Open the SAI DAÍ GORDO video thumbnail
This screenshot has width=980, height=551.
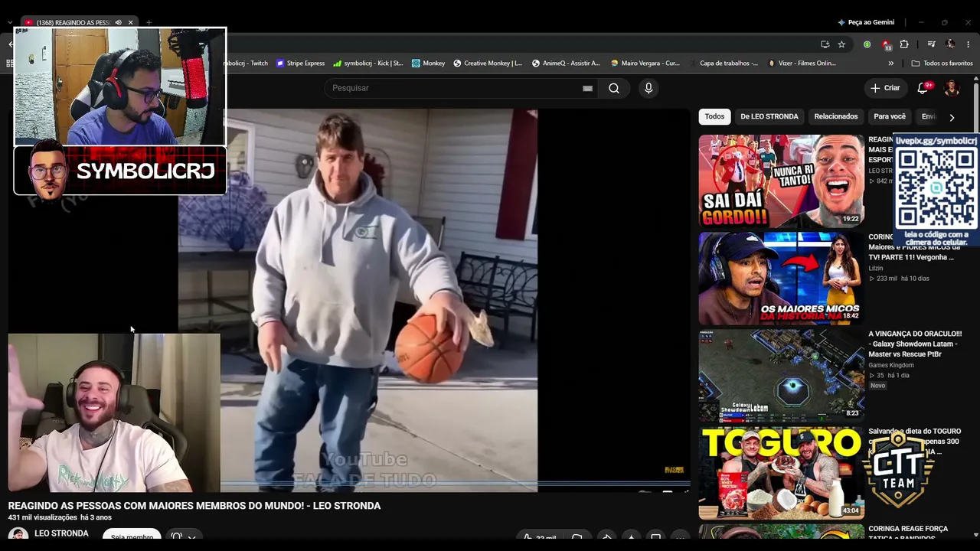(x=782, y=181)
